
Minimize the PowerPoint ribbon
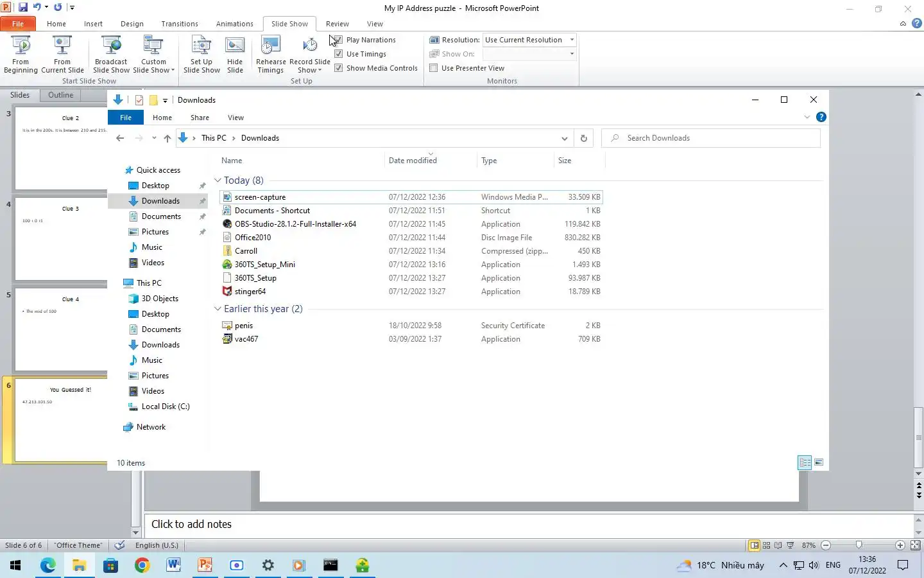[903, 24]
